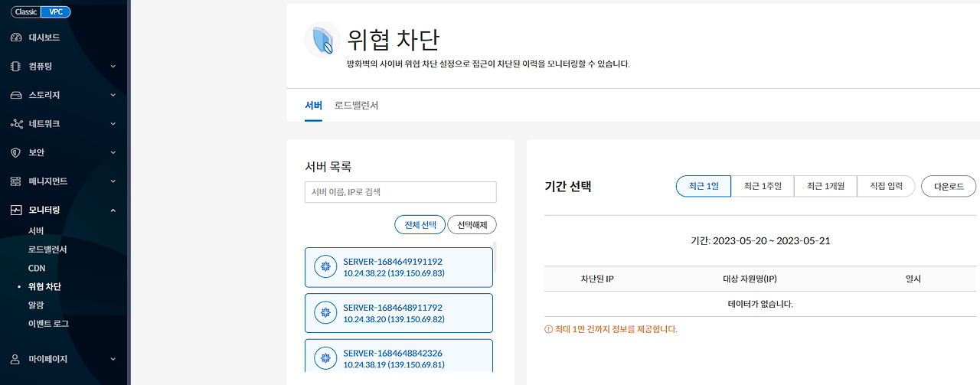
Task: Click the 선택해제 button
Action: point(472,224)
